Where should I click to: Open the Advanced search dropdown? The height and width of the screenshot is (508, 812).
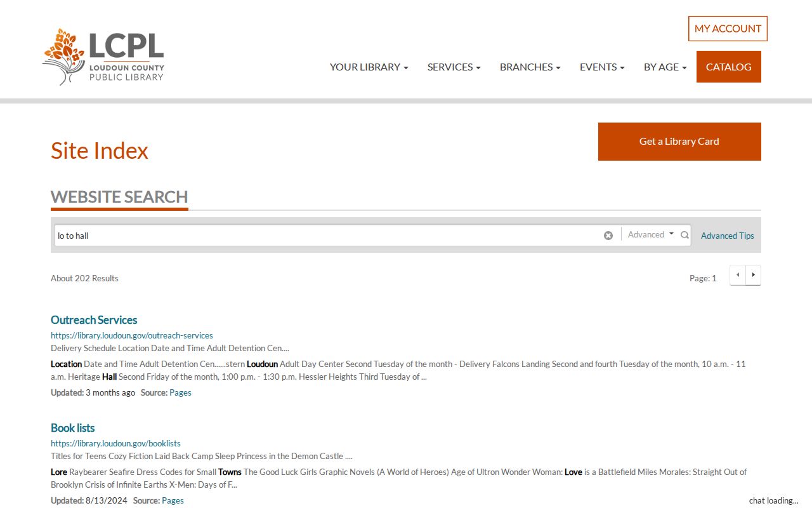(651, 234)
